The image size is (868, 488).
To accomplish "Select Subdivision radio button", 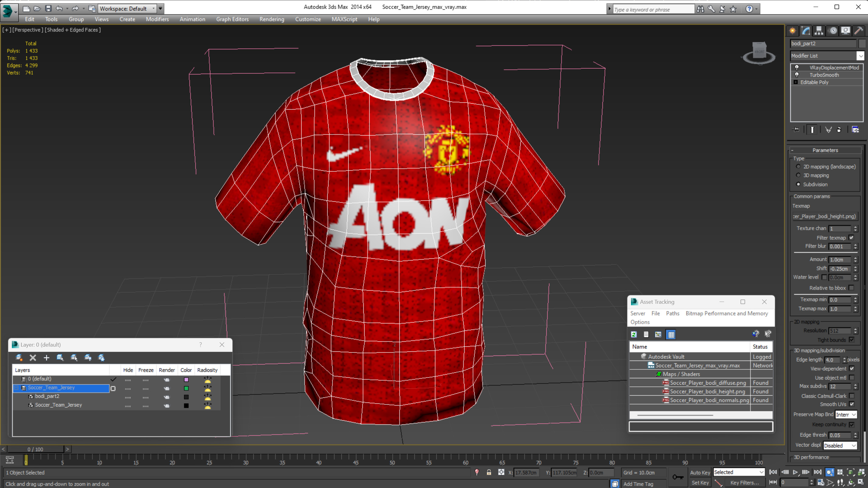I will point(798,184).
